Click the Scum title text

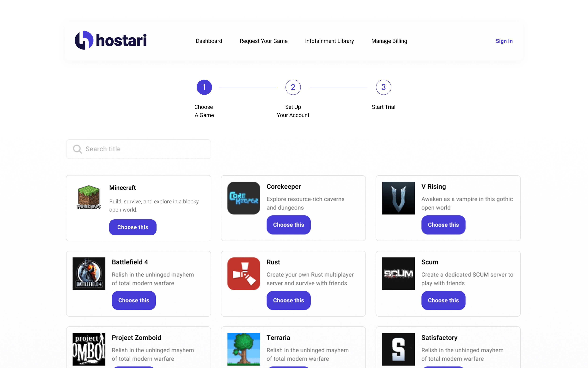click(x=430, y=262)
